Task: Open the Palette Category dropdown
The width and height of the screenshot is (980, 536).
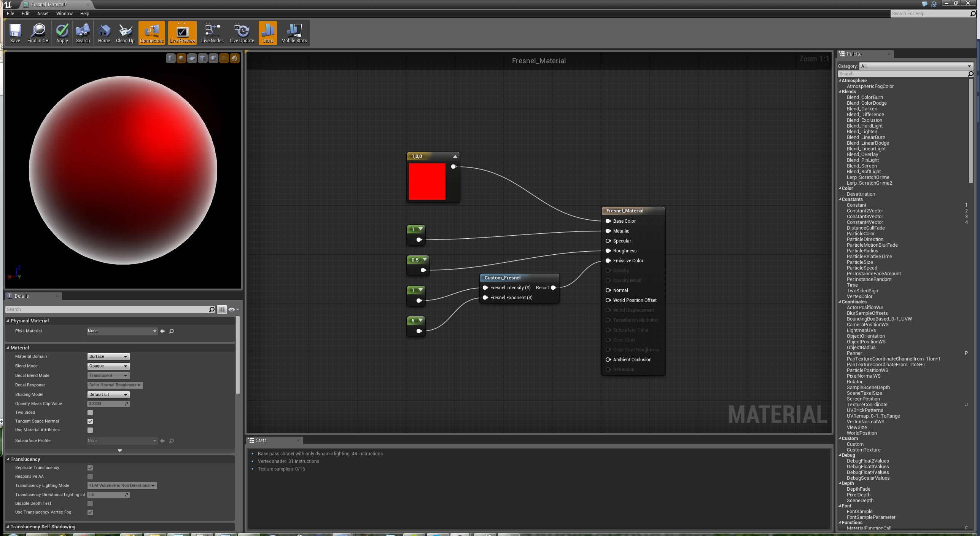Action: (x=915, y=66)
